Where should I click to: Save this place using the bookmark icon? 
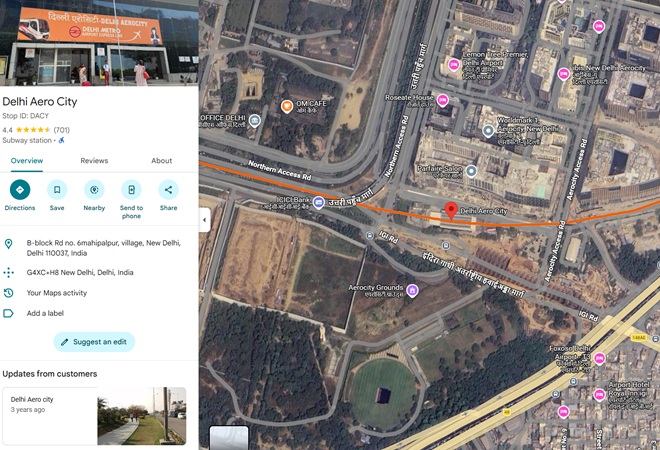click(x=57, y=190)
